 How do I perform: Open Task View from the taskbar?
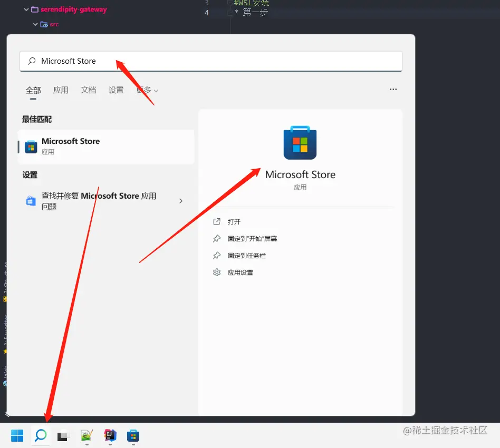click(63, 436)
